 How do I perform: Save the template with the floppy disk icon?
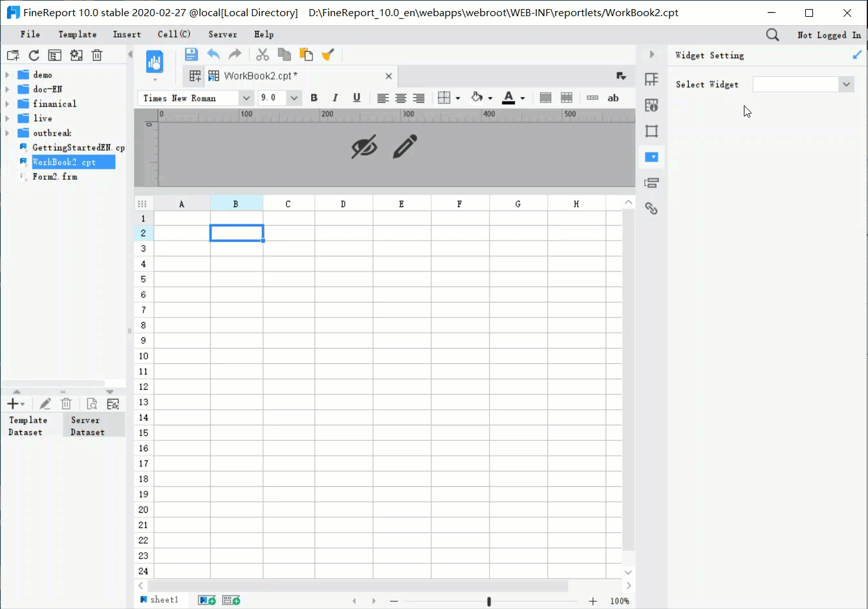point(191,54)
